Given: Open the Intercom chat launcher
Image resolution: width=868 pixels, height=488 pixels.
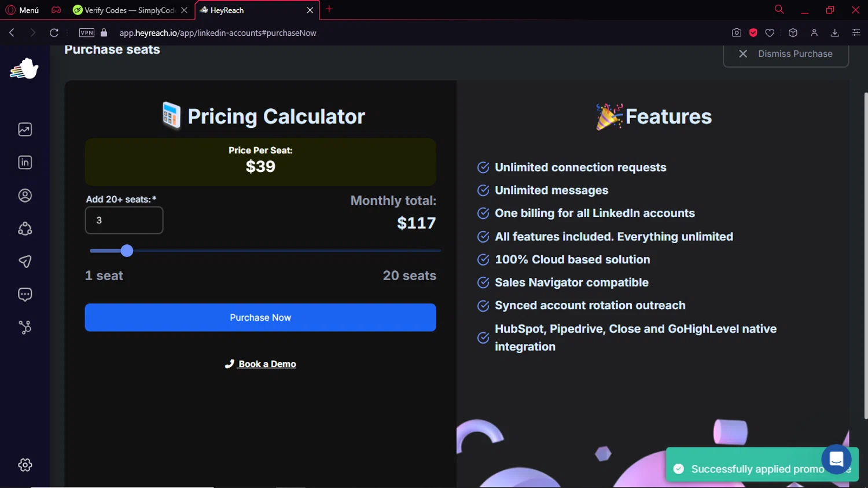Looking at the screenshot, I should [836, 459].
